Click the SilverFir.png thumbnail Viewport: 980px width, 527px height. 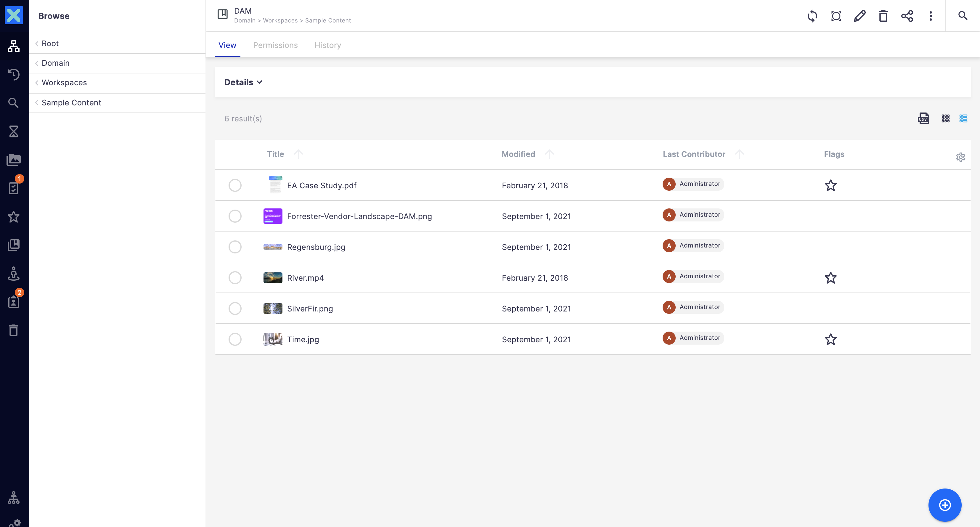click(273, 309)
